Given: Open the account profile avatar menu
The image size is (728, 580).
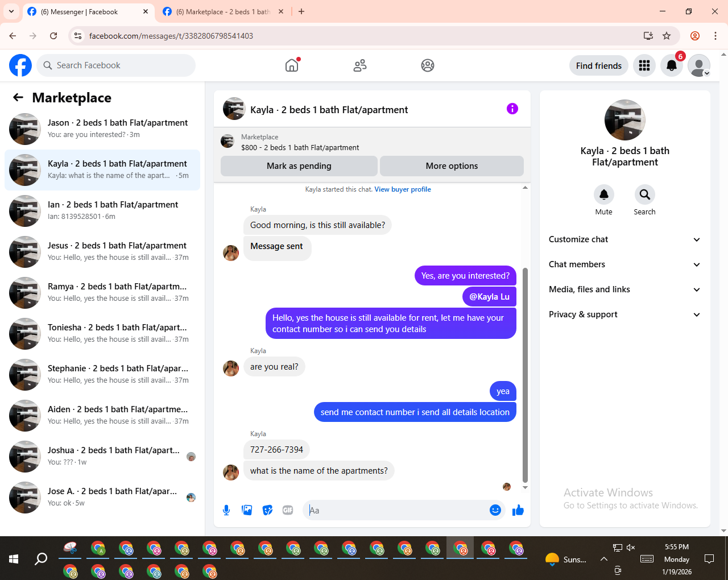Looking at the screenshot, I should point(699,65).
